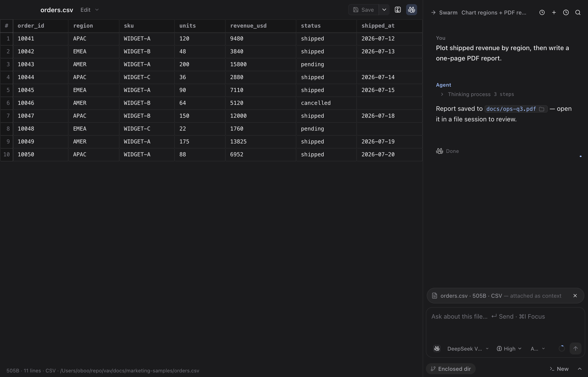Select the revenue cell 6952
This screenshot has height=377, width=588.
[x=260, y=154]
